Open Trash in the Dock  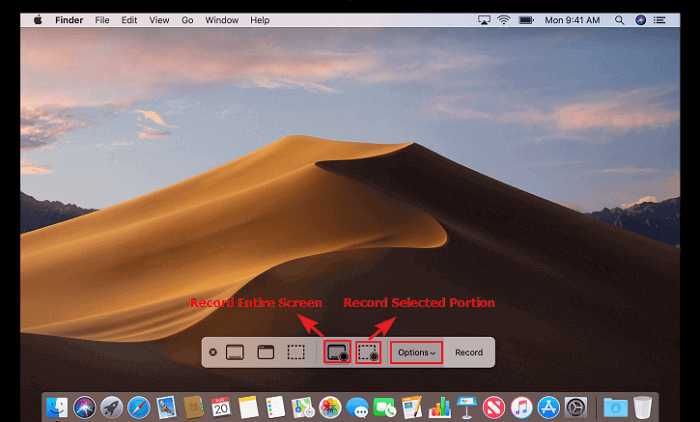coord(642,407)
